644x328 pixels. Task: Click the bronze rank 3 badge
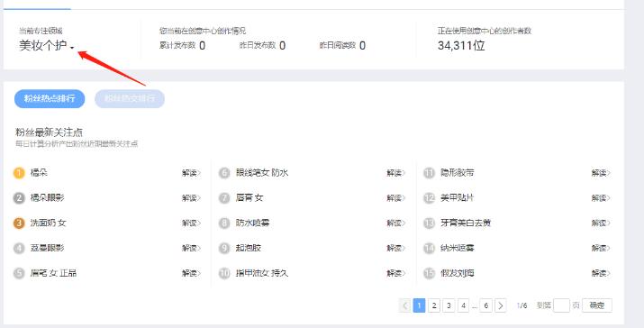[x=19, y=223]
